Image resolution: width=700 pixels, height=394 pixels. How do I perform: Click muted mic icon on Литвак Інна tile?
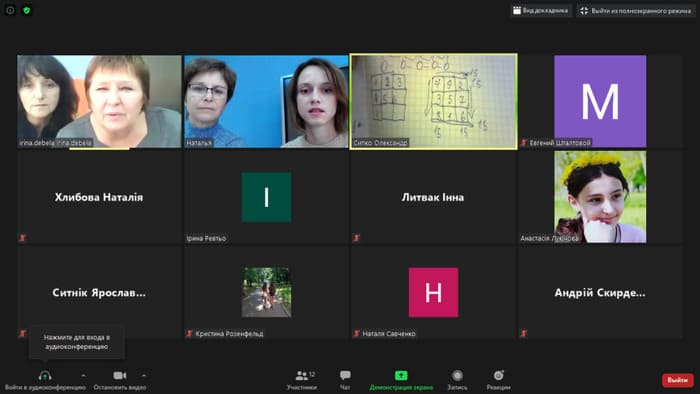[356, 238]
